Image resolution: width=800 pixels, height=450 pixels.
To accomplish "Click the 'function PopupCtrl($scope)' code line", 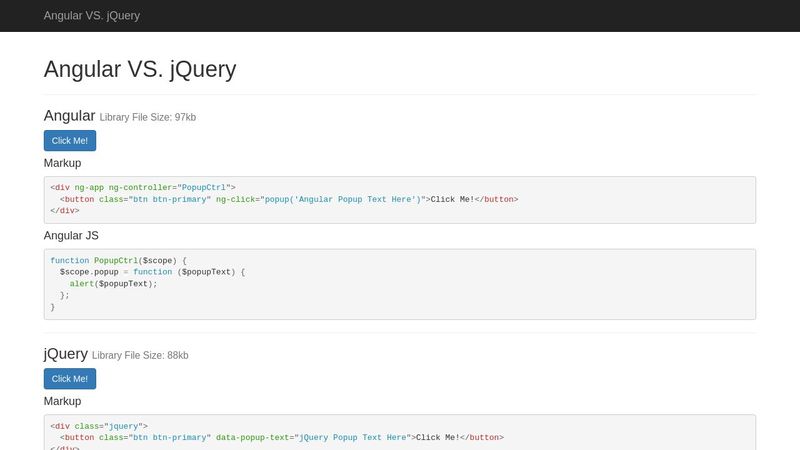I will click(x=118, y=261).
